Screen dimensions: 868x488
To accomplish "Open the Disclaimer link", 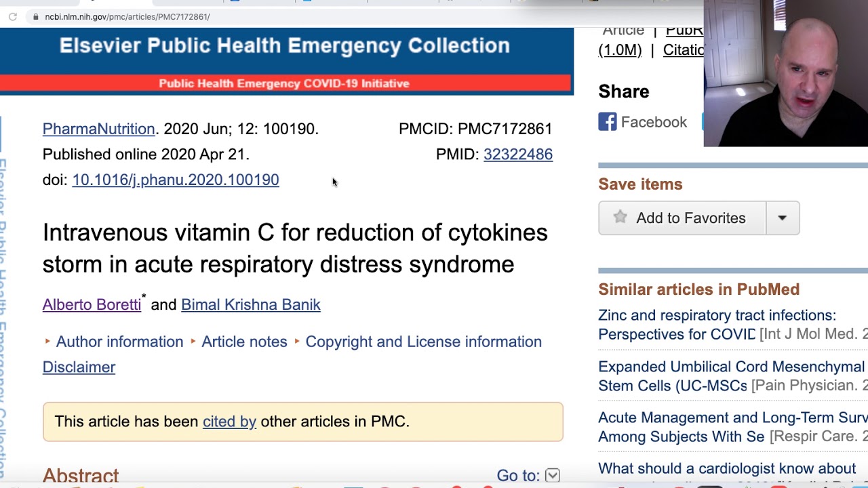I will (x=79, y=367).
